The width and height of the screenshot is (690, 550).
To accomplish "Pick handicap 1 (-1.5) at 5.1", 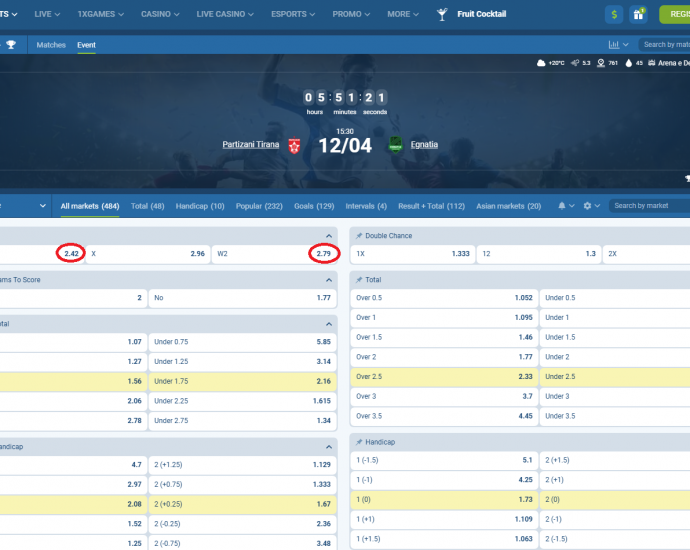I will coord(444,460).
